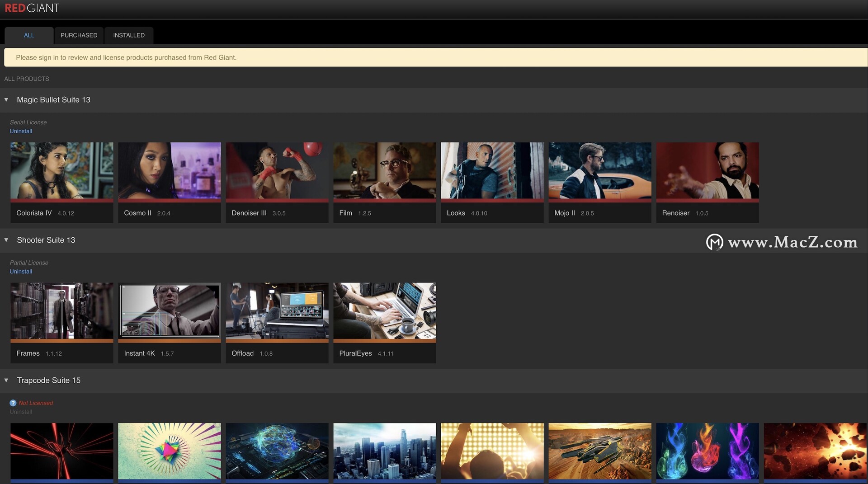Click the Not Licensed status text
Image resolution: width=868 pixels, height=484 pixels.
point(36,403)
